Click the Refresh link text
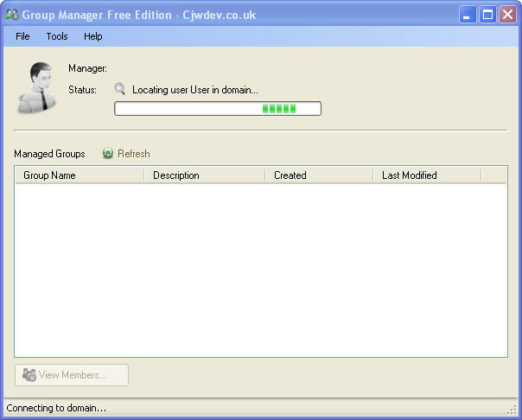 tap(134, 154)
